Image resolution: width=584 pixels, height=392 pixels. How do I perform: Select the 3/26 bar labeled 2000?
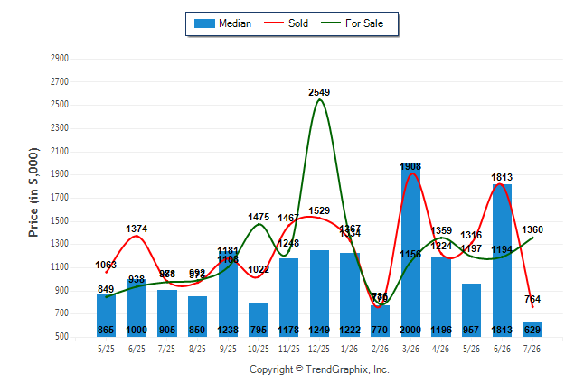pos(410,250)
